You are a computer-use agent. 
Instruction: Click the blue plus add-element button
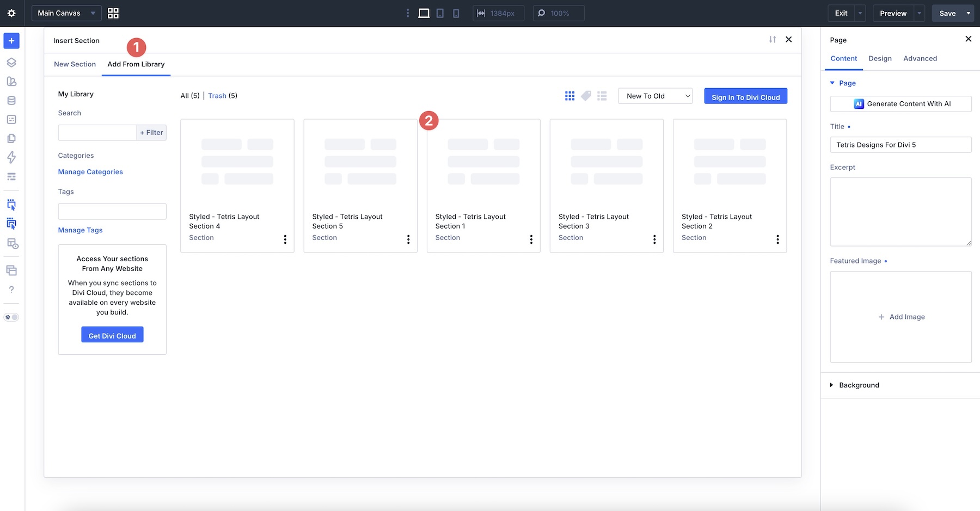[x=11, y=41]
